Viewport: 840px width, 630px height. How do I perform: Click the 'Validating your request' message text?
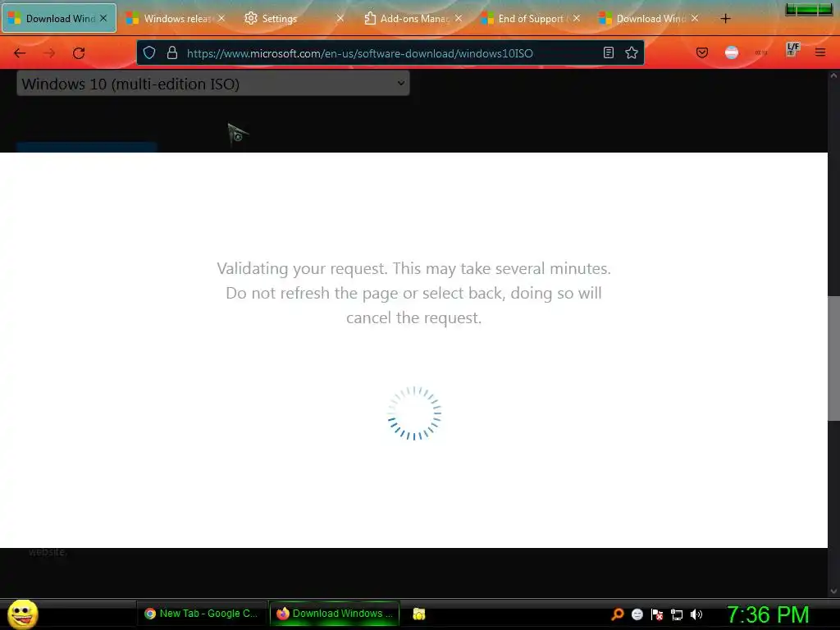click(413, 293)
